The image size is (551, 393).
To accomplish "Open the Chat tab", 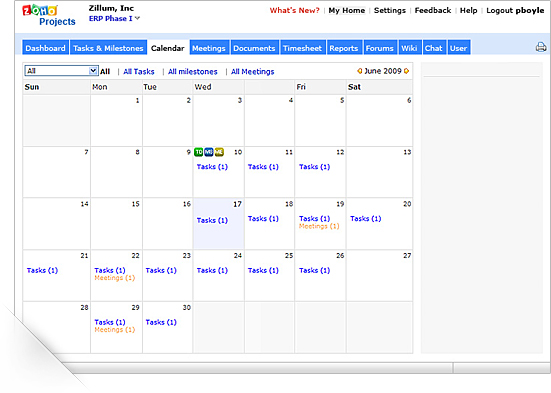I will [434, 48].
